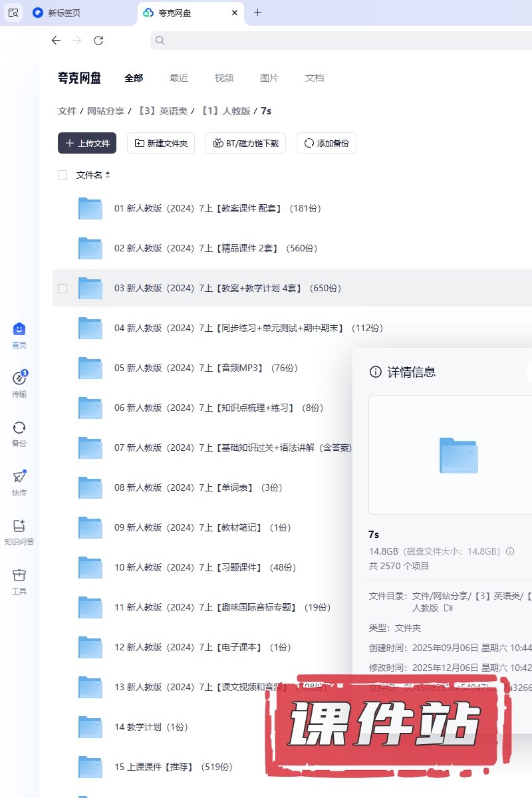Click the 网站分享 breadcrumb link

tap(106, 111)
